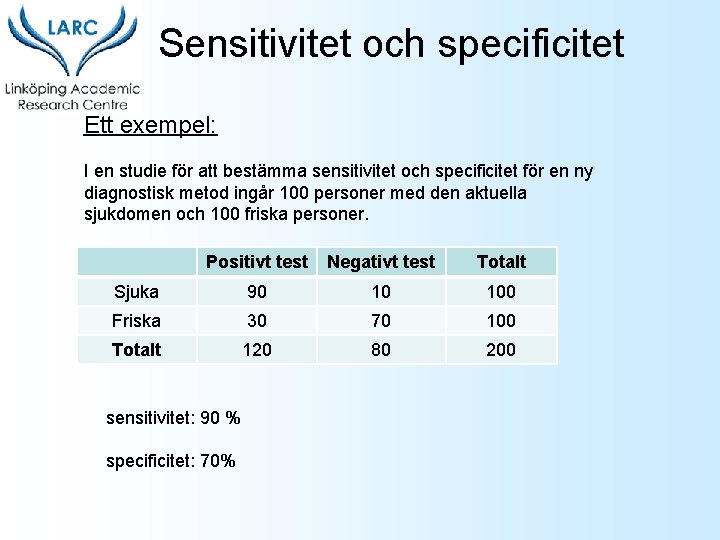Click the cell with value 120
Screen dimensions: 720x540
pyautogui.click(x=257, y=349)
